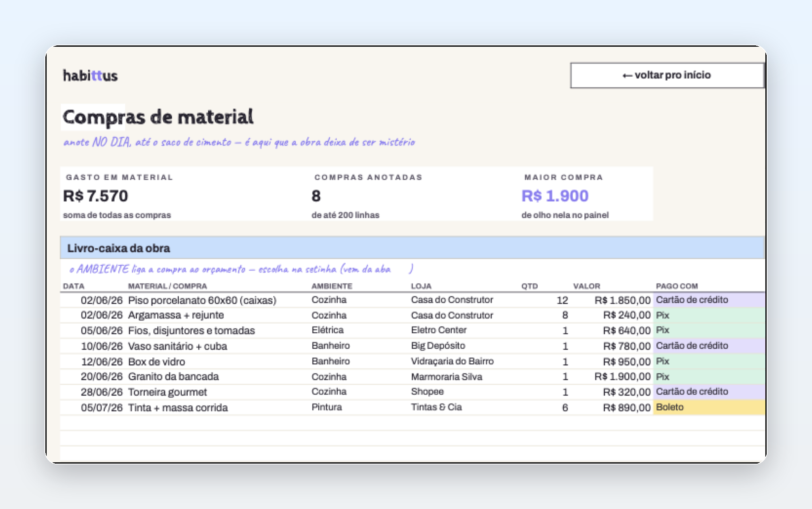Select Pix payment in the Box de vidro row

pos(709,361)
